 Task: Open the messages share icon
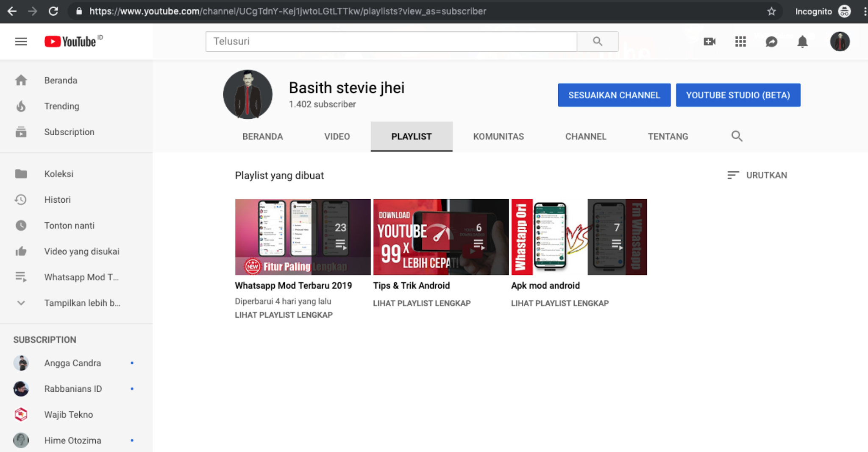pos(771,42)
